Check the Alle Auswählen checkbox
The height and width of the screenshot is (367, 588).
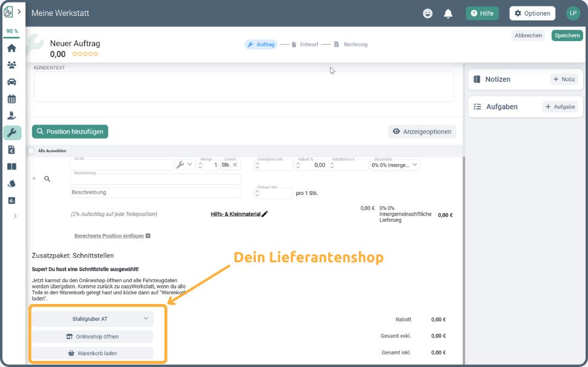tap(31, 151)
